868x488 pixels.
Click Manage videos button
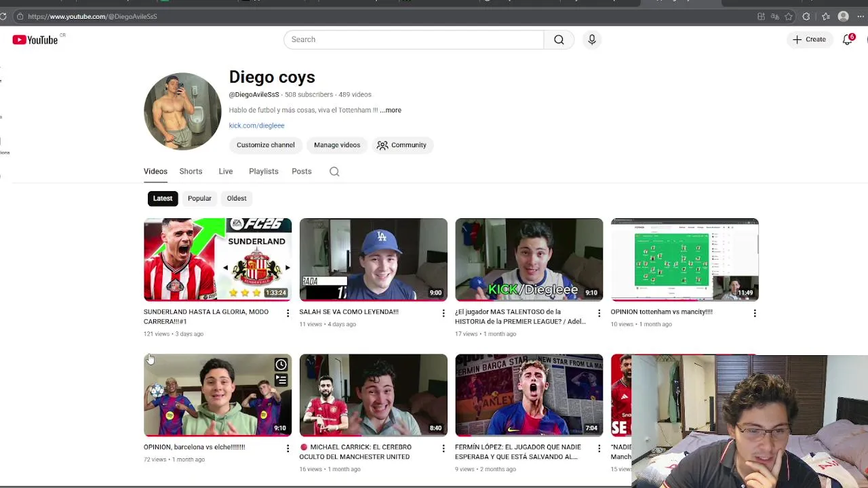pos(337,145)
